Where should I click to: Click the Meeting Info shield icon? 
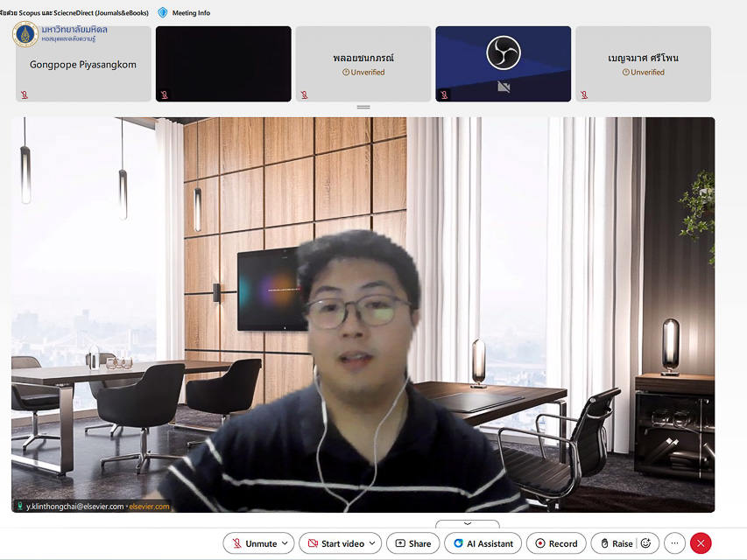(163, 13)
